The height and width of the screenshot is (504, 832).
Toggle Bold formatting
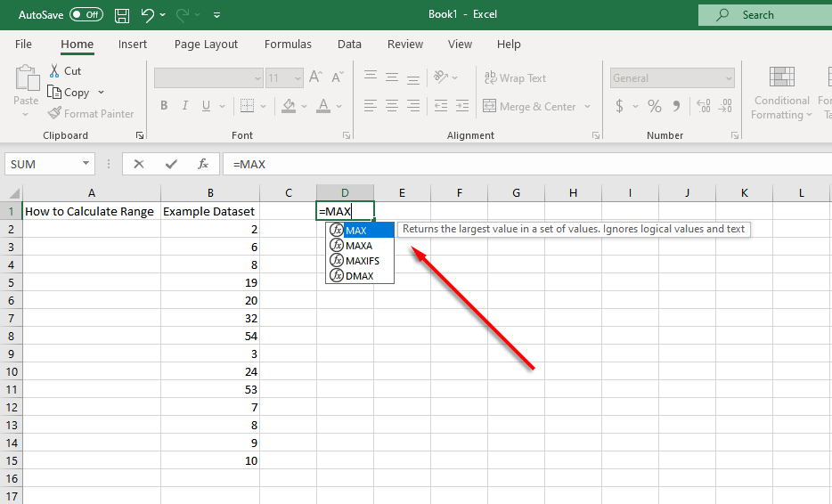(164, 106)
